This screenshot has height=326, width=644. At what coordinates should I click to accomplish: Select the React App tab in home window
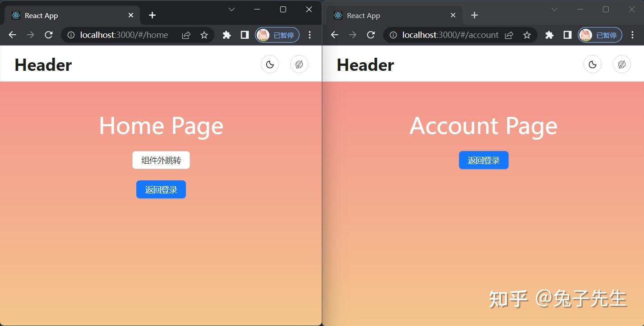click(x=72, y=15)
